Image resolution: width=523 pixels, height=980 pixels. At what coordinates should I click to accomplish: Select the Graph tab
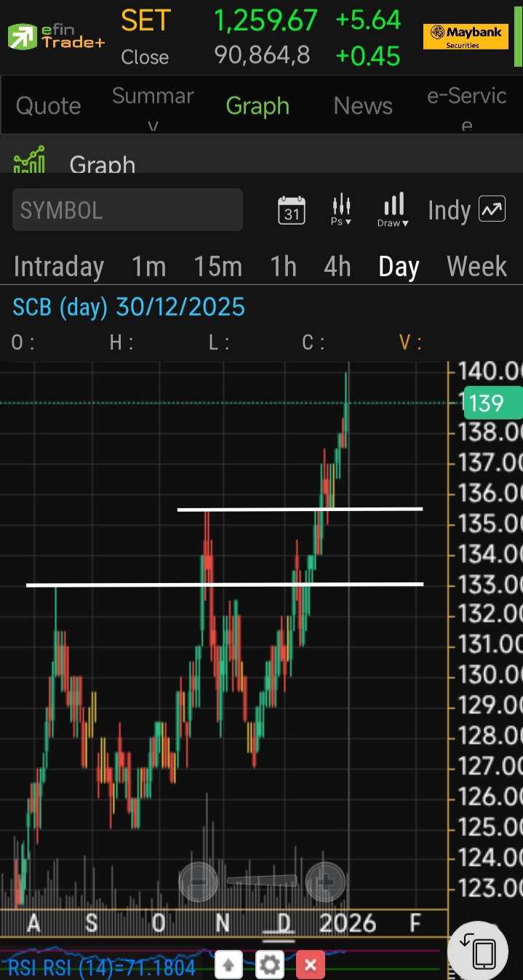[x=257, y=106]
